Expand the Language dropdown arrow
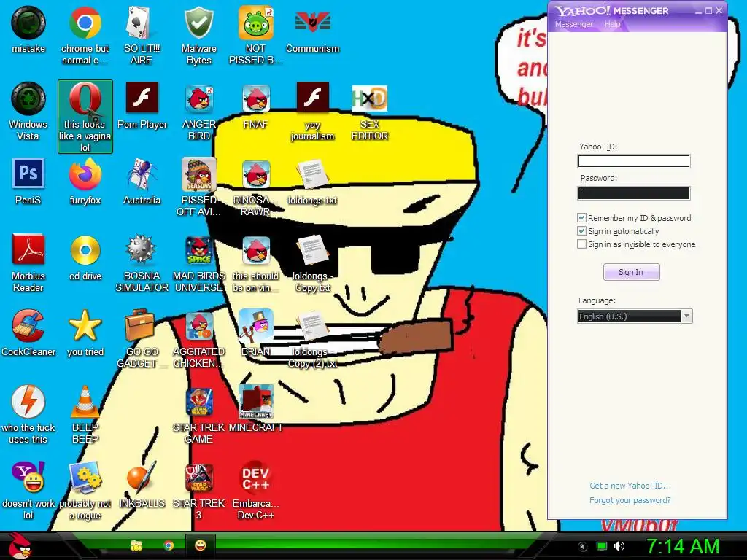This screenshot has height=560, width=747. (686, 316)
